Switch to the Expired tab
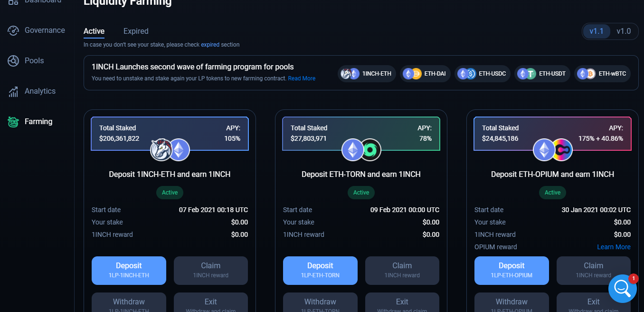This screenshot has height=312, width=644. click(x=136, y=31)
